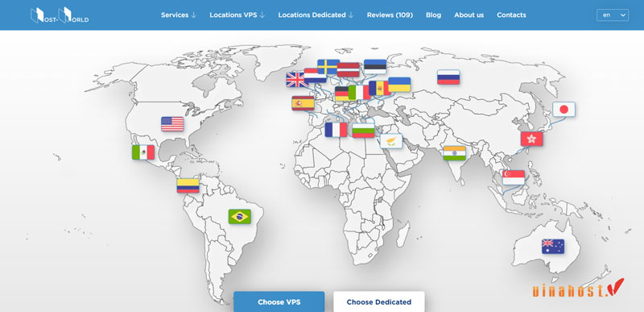Click the United States flag marker
This screenshot has width=644, height=312.
[x=172, y=123]
